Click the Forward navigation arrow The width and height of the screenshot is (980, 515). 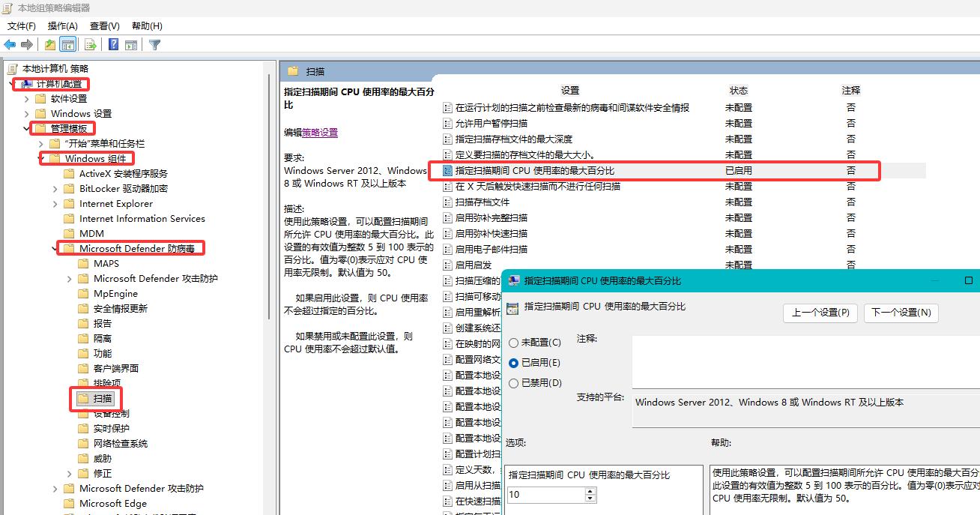click(26, 44)
